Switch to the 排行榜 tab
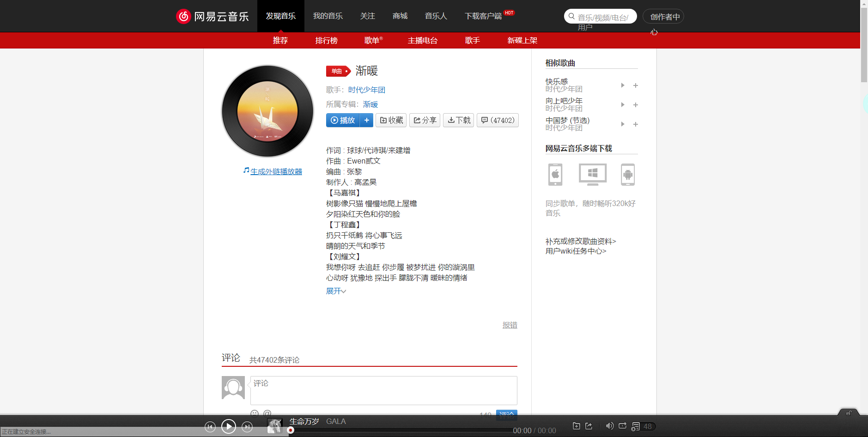This screenshot has height=437, width=868. [x=327, y=40]
